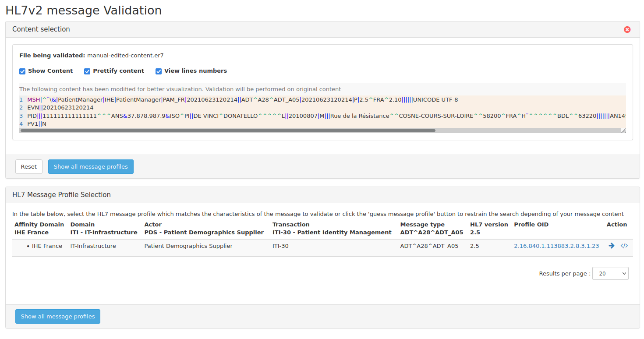Click bottom Show all message profiles button
Image resolution: width=644 pixels, height=339 pixels.
click(x=58, y=316)
